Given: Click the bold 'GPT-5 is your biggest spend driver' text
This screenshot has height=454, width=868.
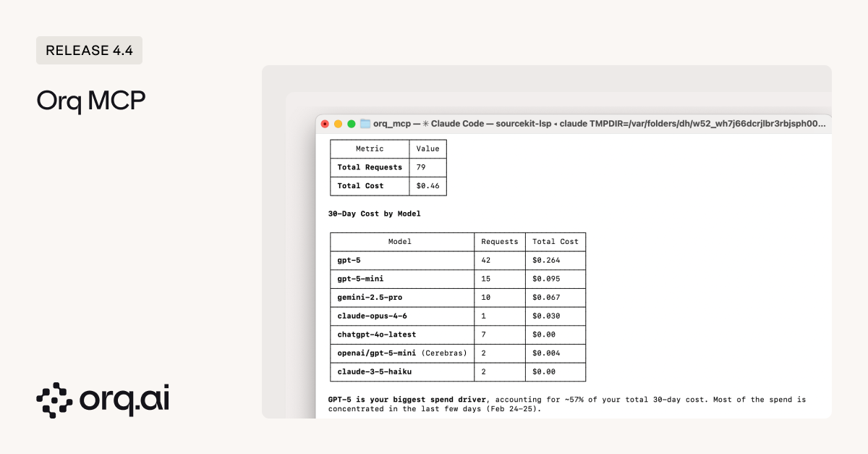Looking at the screenshot, I should click(409, 399).
